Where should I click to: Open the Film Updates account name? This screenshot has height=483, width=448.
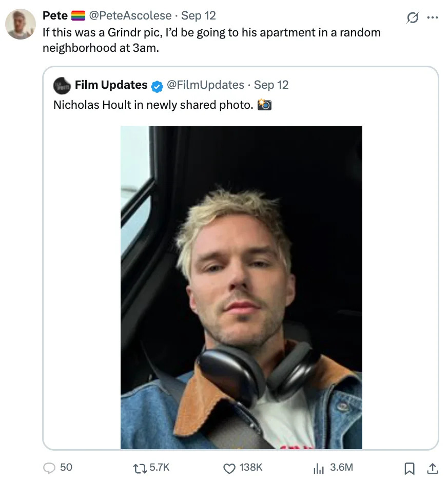click(111, 85)
